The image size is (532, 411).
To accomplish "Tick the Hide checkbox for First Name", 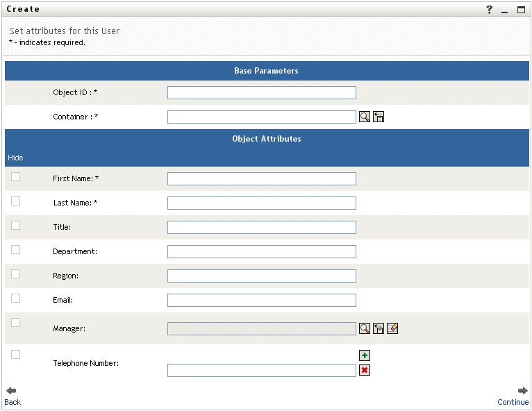I will [x=16, y=177].
